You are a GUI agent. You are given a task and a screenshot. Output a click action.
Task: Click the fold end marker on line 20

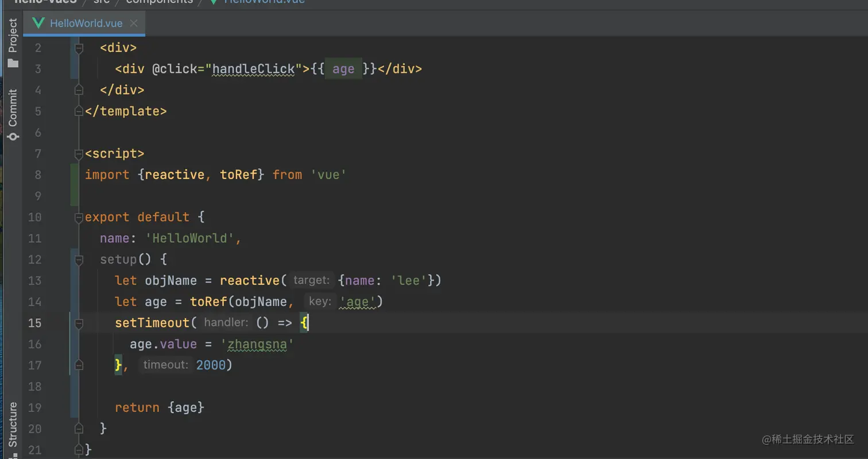pyautogui.click(x=79, y=429)
